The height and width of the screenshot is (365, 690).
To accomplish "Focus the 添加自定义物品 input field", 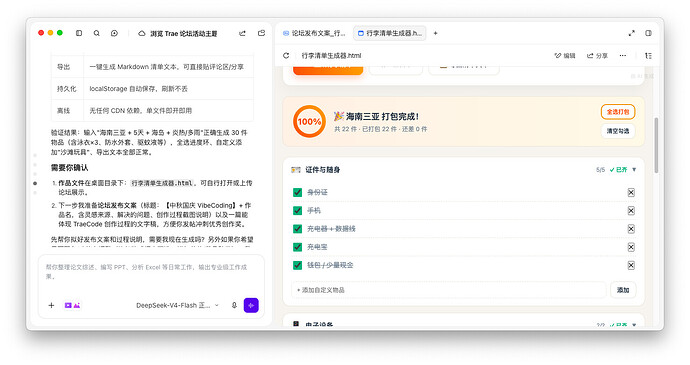I will 448,290.
